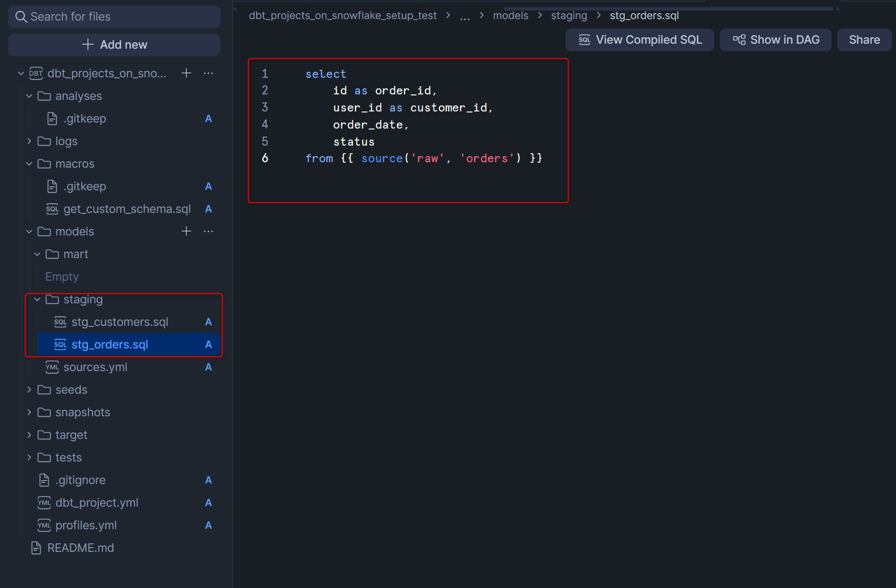
Task: Open the ellipsis menu beside the project root
Action: click(208, 73)
